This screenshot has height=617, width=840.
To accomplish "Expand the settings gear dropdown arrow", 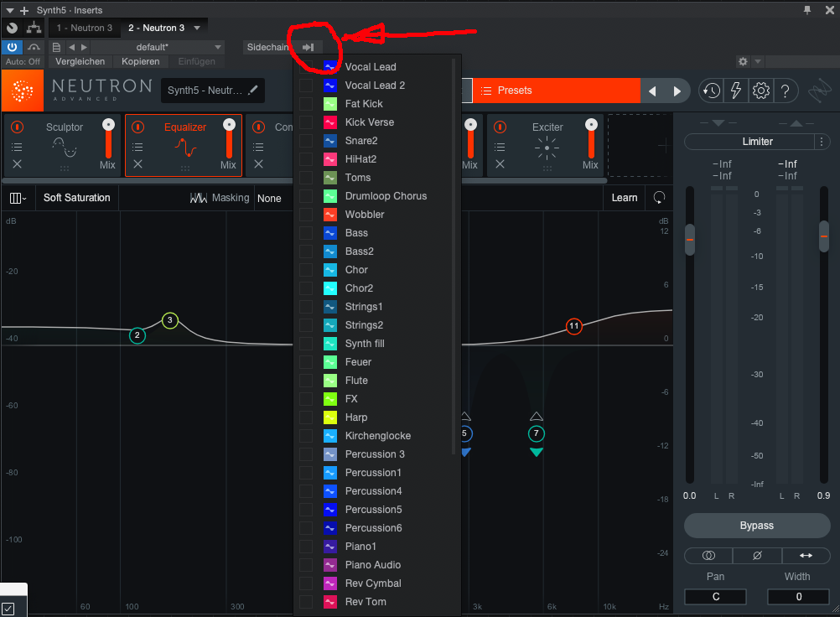I will (758, 61).
